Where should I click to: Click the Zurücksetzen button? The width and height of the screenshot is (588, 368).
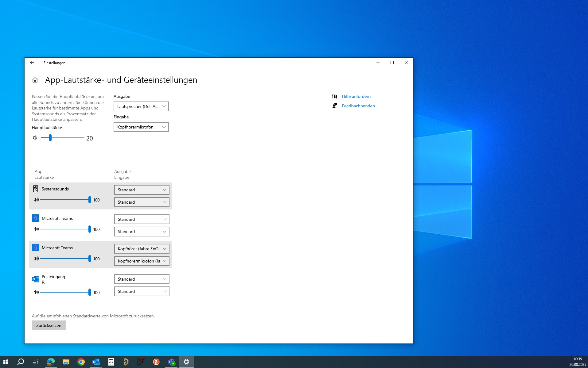[49, 325]
